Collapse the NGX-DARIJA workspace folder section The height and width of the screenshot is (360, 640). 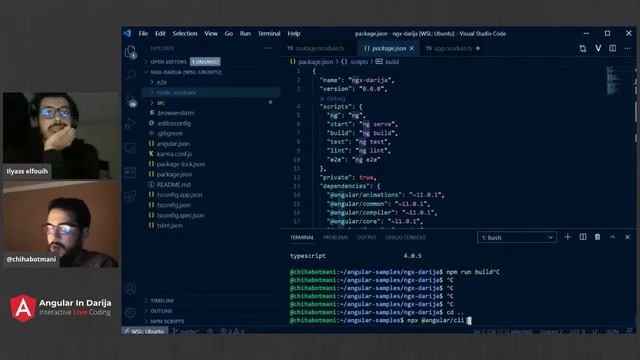click(x=211, y=72)
